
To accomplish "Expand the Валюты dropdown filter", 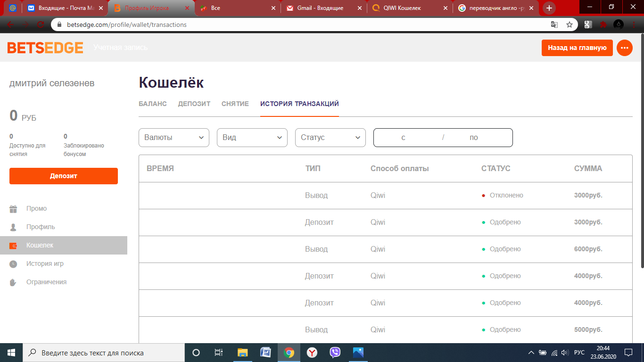I will coord(174,138).
